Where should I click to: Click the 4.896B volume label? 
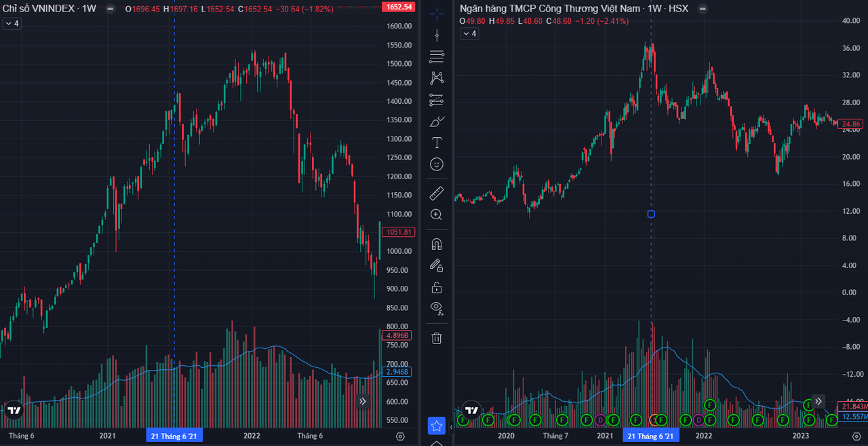397,335
